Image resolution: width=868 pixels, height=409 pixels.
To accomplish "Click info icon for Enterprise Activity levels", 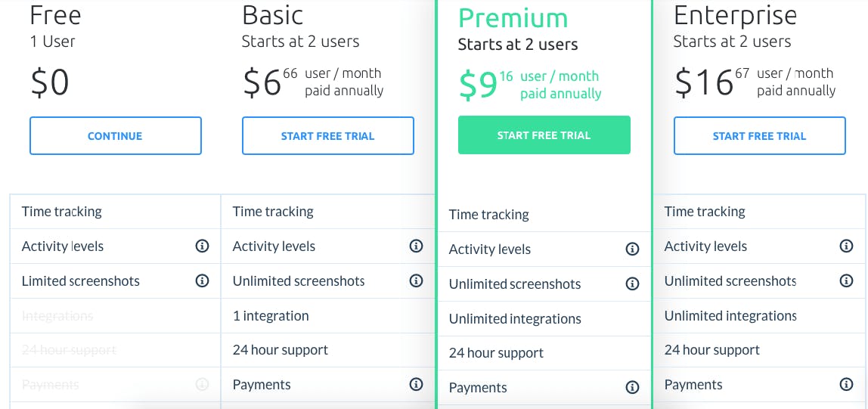I will tap(846, 246).
